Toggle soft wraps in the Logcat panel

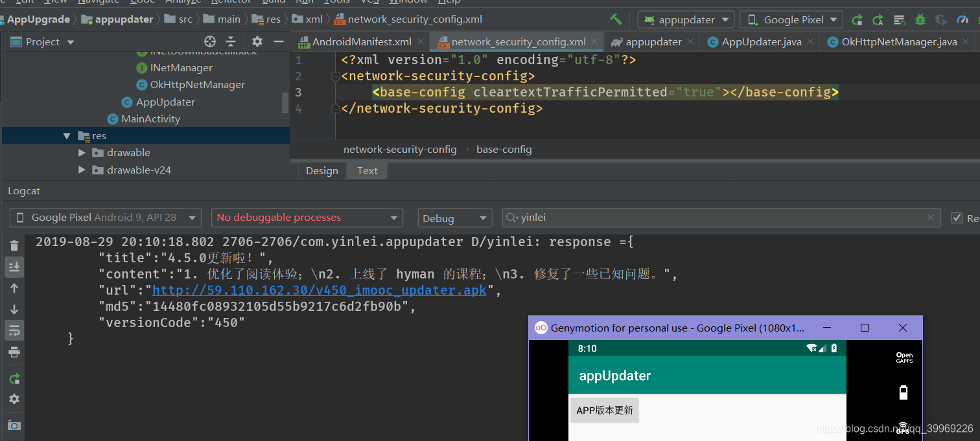[14, 330]
